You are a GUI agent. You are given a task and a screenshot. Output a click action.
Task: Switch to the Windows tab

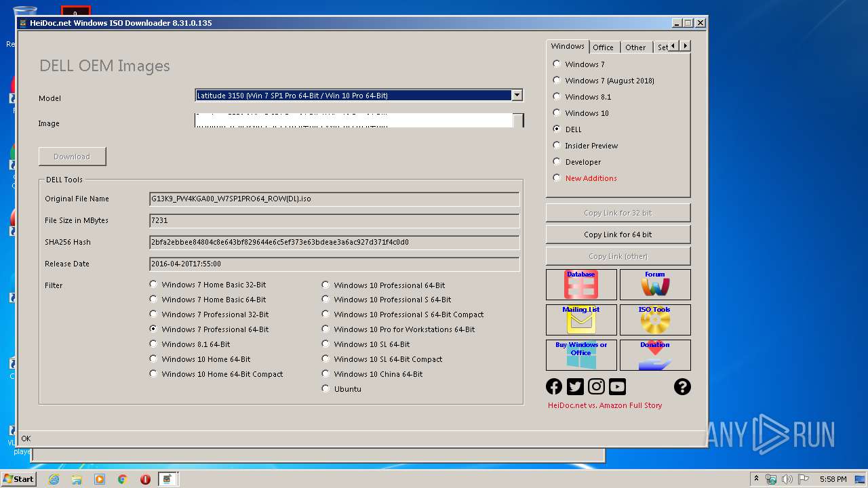click(568, 46)
